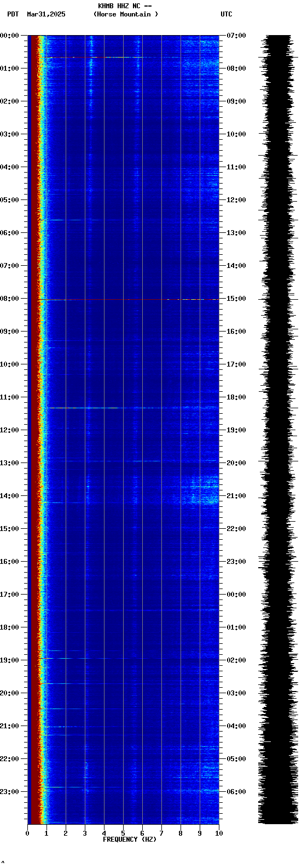Click the 0 Hz frequency tick label
The width and height of the screenshot is (302, 868).
click(27, 833)
